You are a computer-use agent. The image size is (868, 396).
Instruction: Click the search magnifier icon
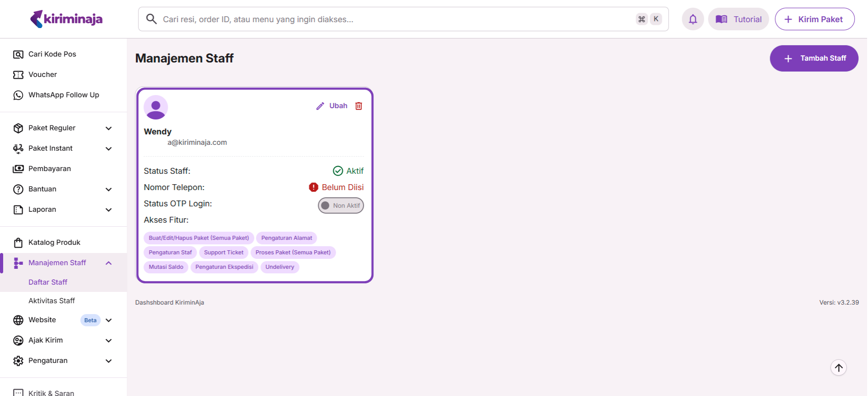[151, 19]
